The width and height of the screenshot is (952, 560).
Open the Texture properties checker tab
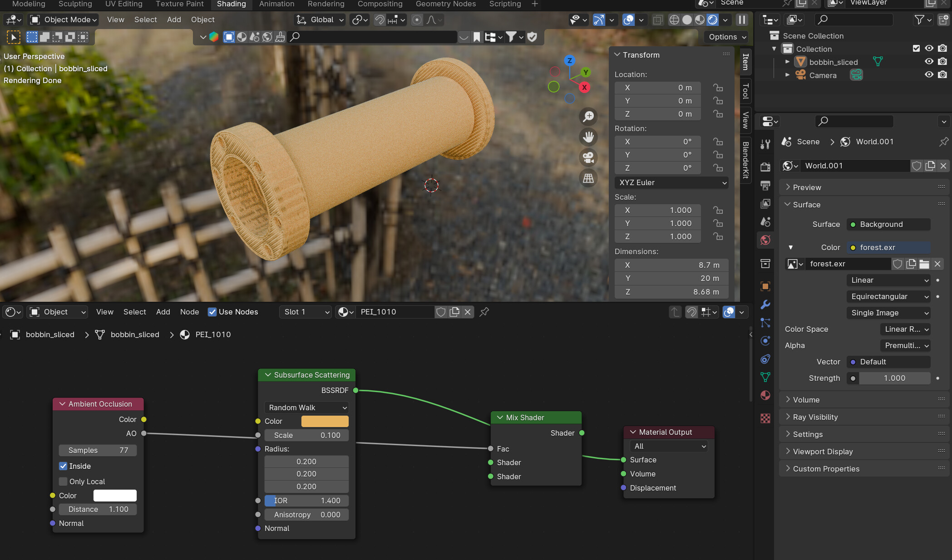tap(765, 418)
